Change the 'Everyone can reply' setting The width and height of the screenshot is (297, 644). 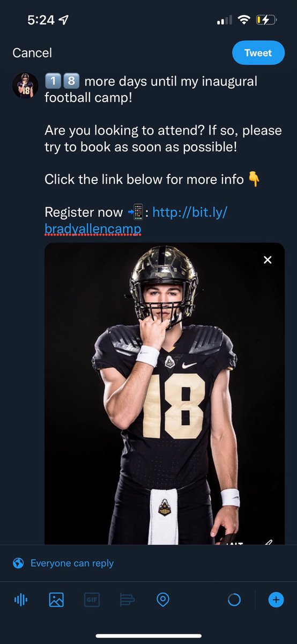click(72, 563)
